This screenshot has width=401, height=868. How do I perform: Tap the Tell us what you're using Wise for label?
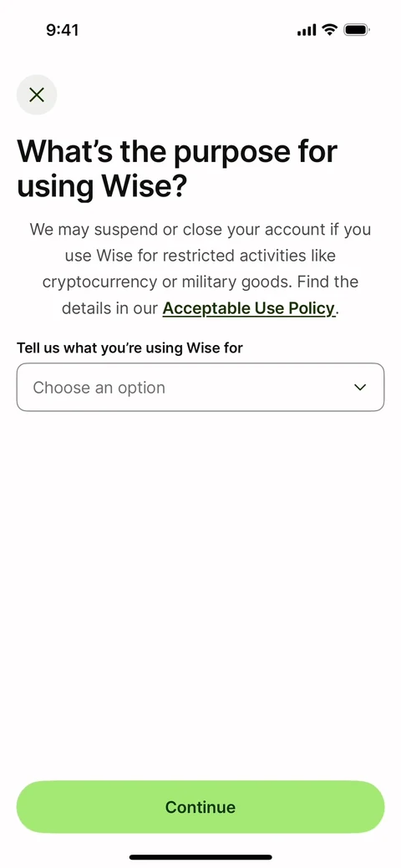[x=130, y=348]
